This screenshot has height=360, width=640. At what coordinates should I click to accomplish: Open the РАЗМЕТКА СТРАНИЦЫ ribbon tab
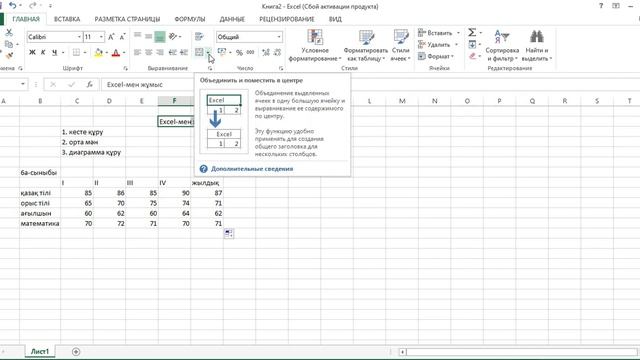tap(127, 19)
